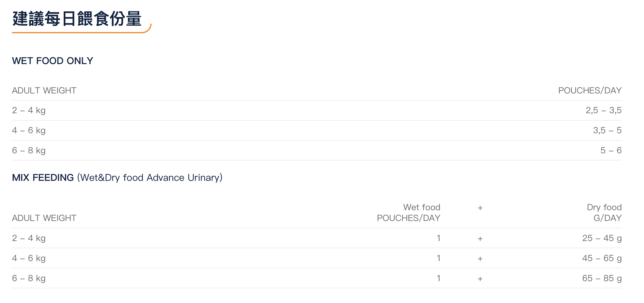Click the Dry food G/DAY column header
Image resolution: width=644 pixels, height=303 pixels.
pos(604,213)
